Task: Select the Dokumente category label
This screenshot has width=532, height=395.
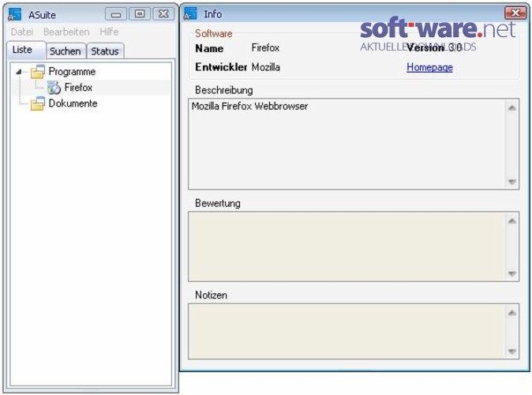Action: (x=73, y=103)
